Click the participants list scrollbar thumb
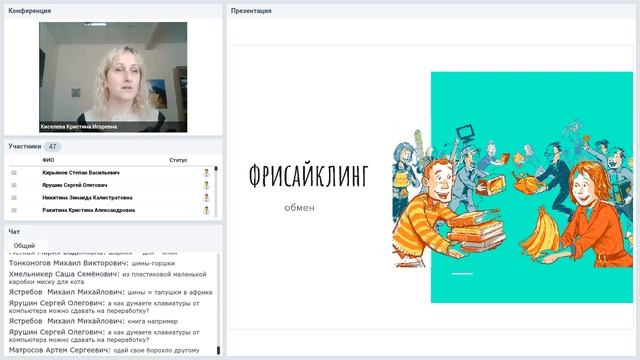Viewport: 640px width, 360px height. [216, 169]
